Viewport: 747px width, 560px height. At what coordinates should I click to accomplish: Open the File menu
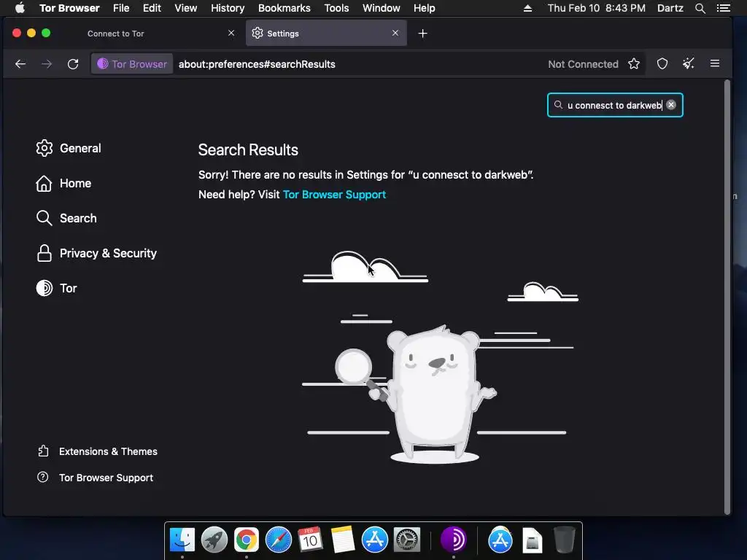coord(121,8)
